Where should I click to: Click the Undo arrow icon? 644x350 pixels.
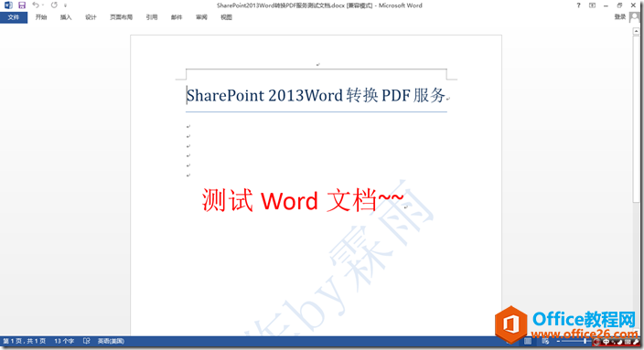click(36, 5)
